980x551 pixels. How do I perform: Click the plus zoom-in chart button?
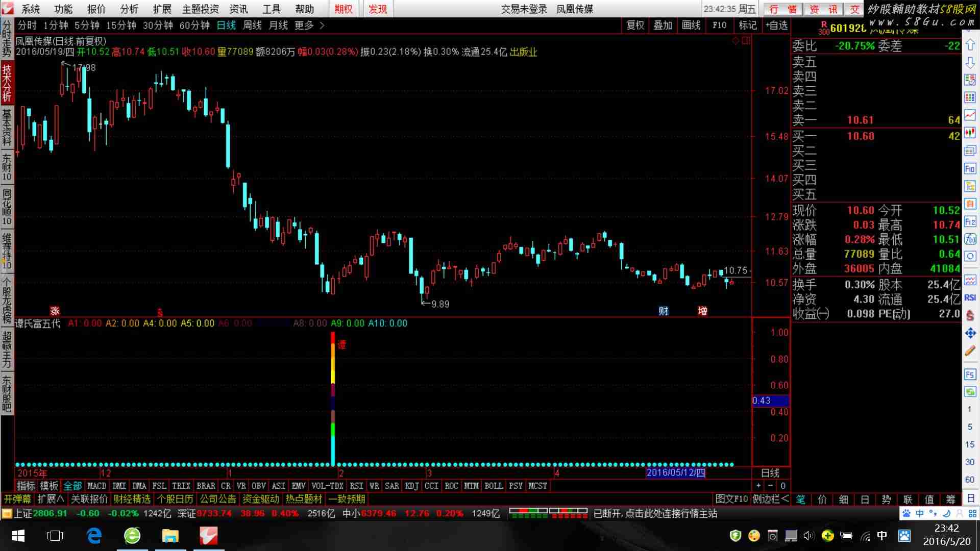click(x=758, y=486)
